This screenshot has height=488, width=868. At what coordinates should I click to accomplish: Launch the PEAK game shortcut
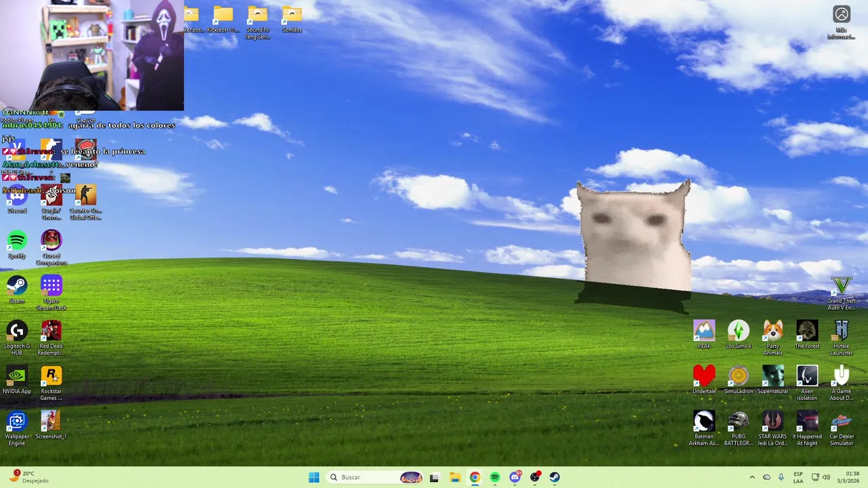(704, 335)
